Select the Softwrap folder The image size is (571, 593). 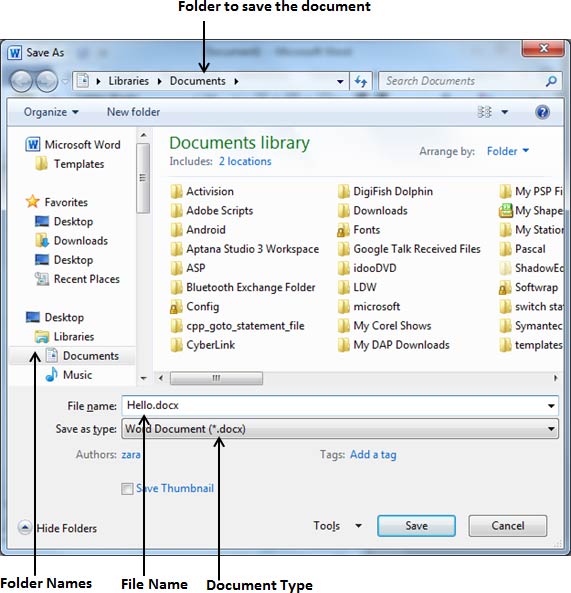pyautogui.click(x=529, y=287)
